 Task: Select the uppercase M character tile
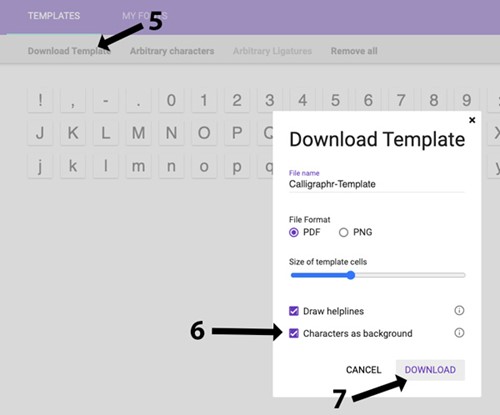[x=138, y=133]
